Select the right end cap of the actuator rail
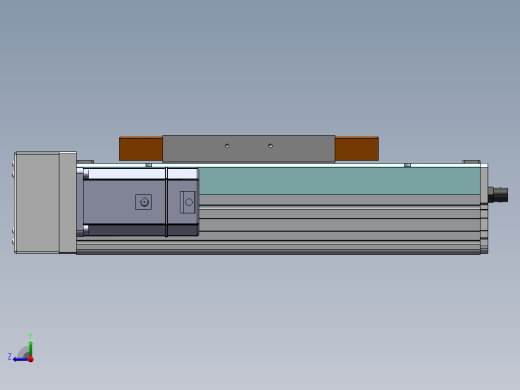520x390 pixels. 484,209
